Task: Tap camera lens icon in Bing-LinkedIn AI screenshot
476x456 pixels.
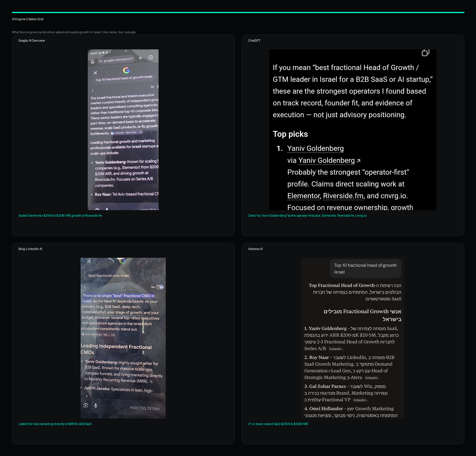Action: point(86,405)
